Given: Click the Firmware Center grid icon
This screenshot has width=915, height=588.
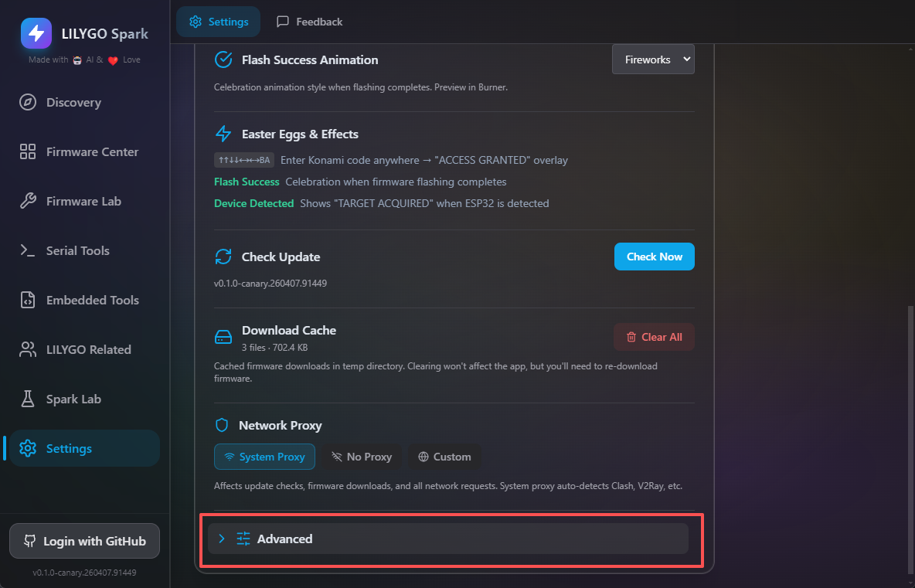Looking at the screenshot, I should coord(28,152).
